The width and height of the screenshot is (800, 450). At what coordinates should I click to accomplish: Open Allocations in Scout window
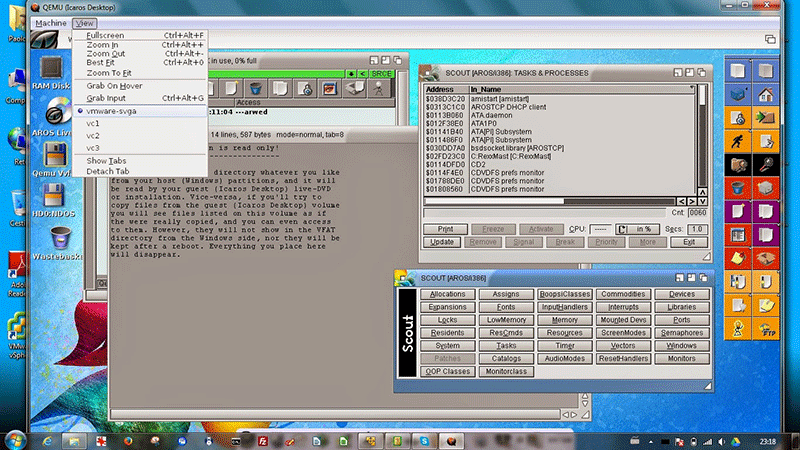447,294
